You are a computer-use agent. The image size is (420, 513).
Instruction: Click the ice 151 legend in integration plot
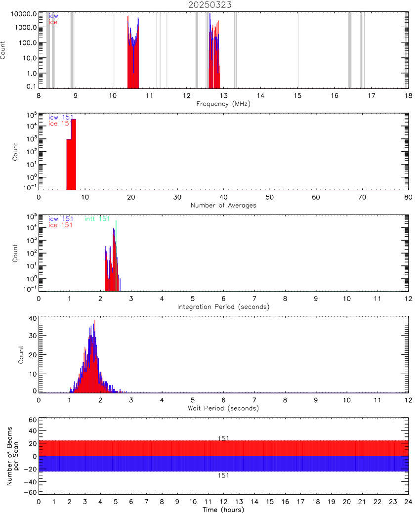(x=60, y=225)
